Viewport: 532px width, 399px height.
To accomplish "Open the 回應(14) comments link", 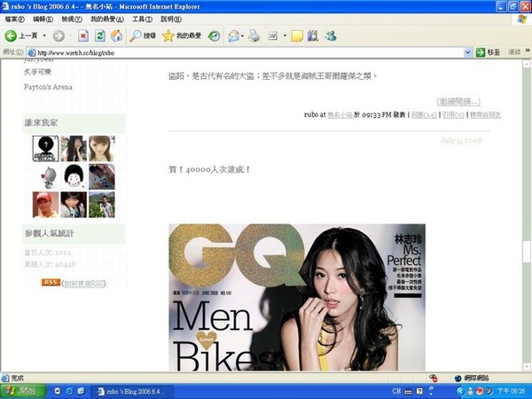I will tap(424, 115).
